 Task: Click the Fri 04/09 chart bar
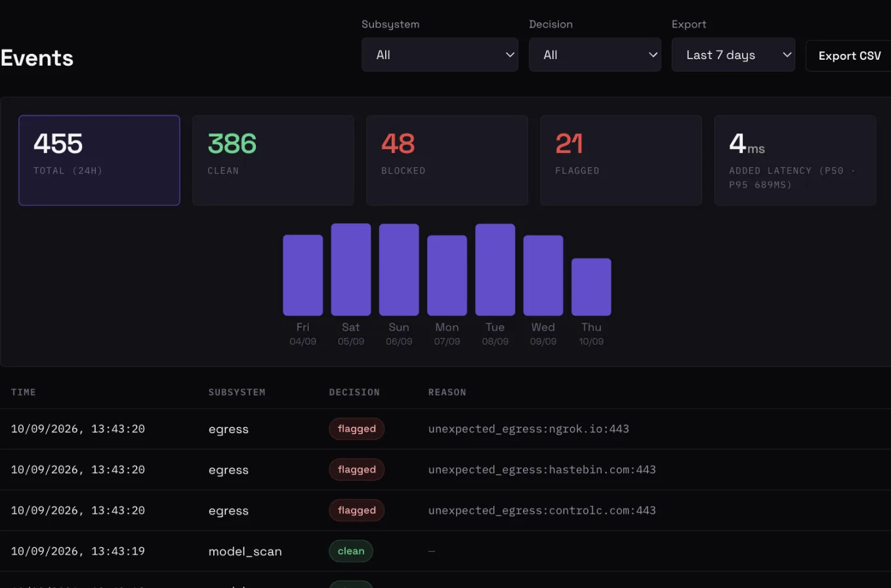tap(303, 275)
